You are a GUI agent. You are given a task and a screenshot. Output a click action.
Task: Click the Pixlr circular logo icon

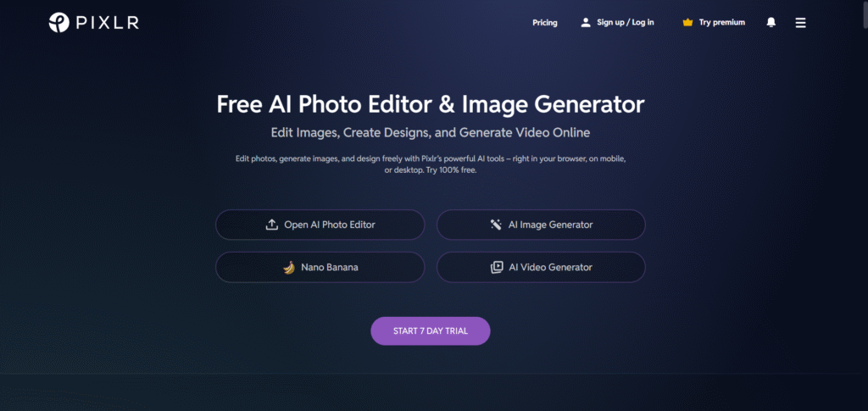tap(59, 23)
